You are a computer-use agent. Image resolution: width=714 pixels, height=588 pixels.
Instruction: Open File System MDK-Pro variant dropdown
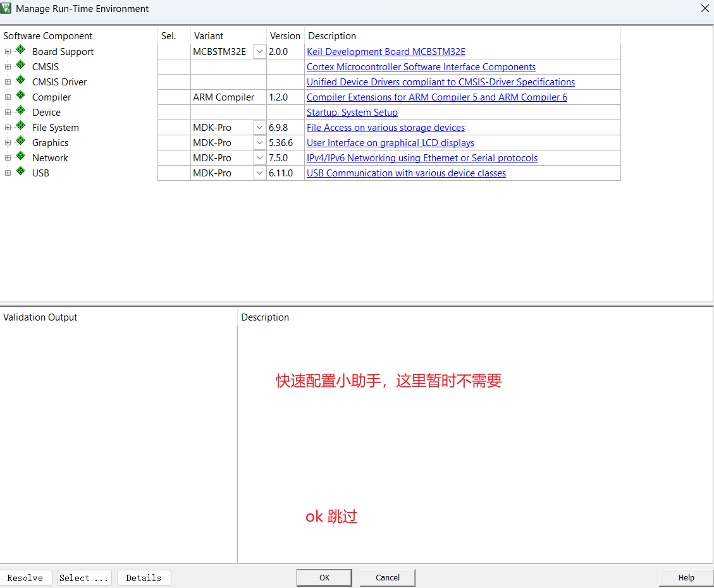tap(259, 128)
